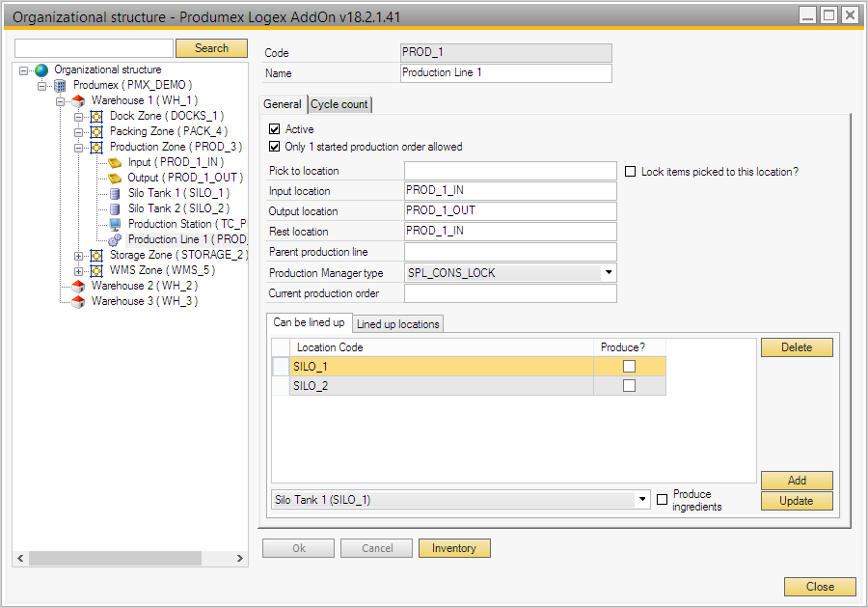868x608 pixels.
Task: Click the Warehouse 3 house icon
Action: [78, 302]
